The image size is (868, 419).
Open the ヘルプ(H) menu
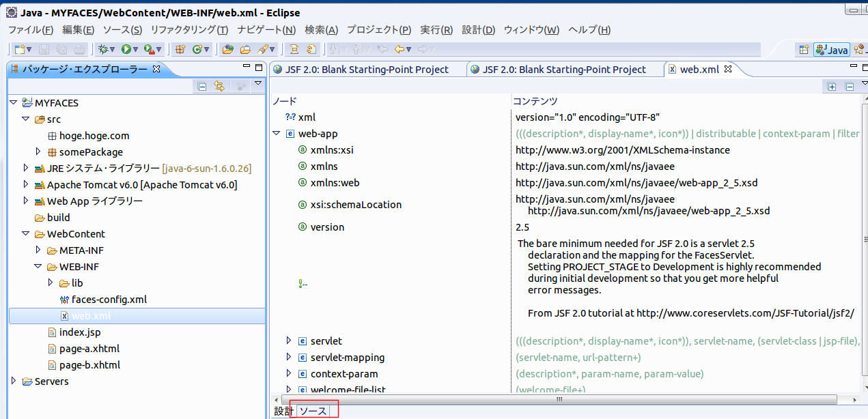(x=589, y=30)
